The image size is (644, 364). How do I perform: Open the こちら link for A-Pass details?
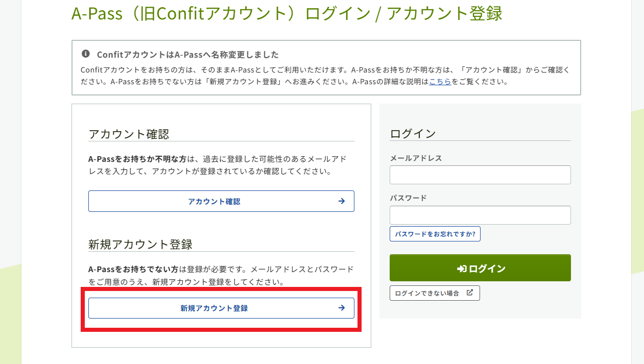[x=440, y=82]
